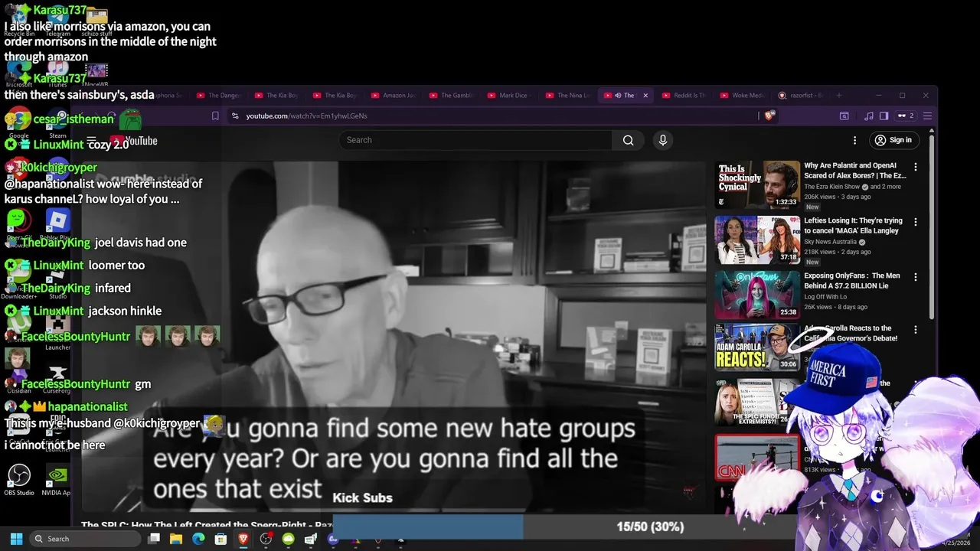Click 'Why Are Palantir and OpenAI Scared' video title

(x=855, y=170)
